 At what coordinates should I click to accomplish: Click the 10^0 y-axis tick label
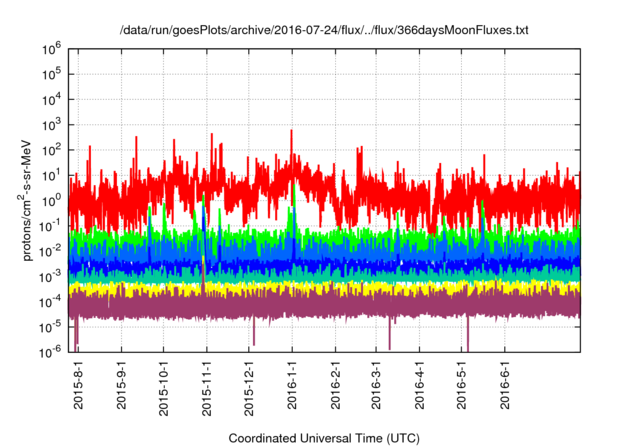[x=53, y=199]
